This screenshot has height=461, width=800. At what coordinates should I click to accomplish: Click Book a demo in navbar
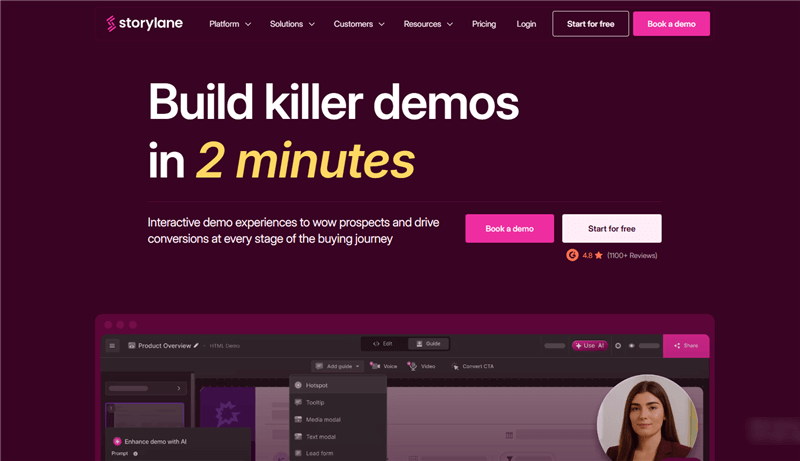pyautogui.click(x=671, y=24)
